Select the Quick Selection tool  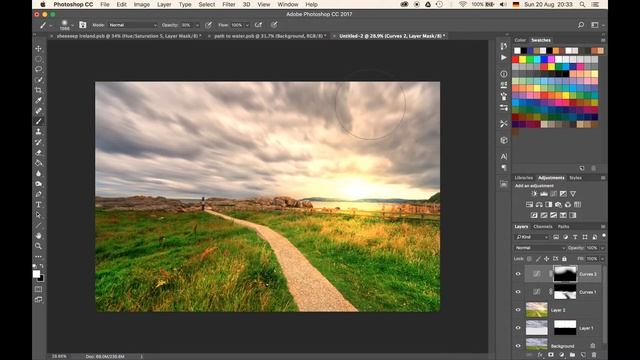tap(38, 80)
